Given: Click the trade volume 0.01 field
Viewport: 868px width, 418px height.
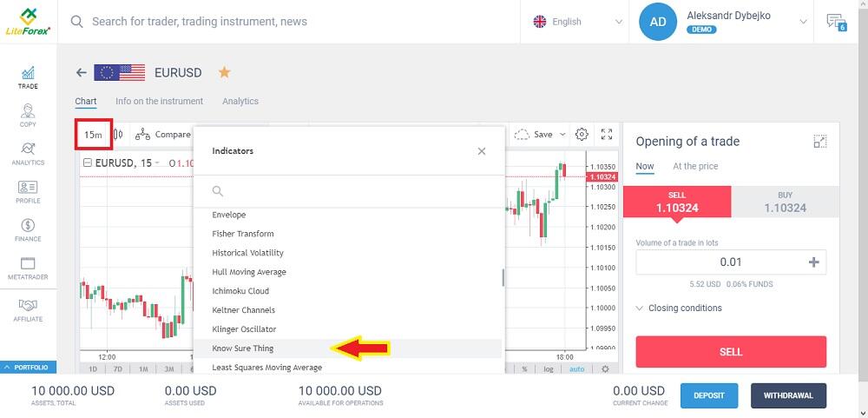Looking at the screenshot, I should [731, 262].
